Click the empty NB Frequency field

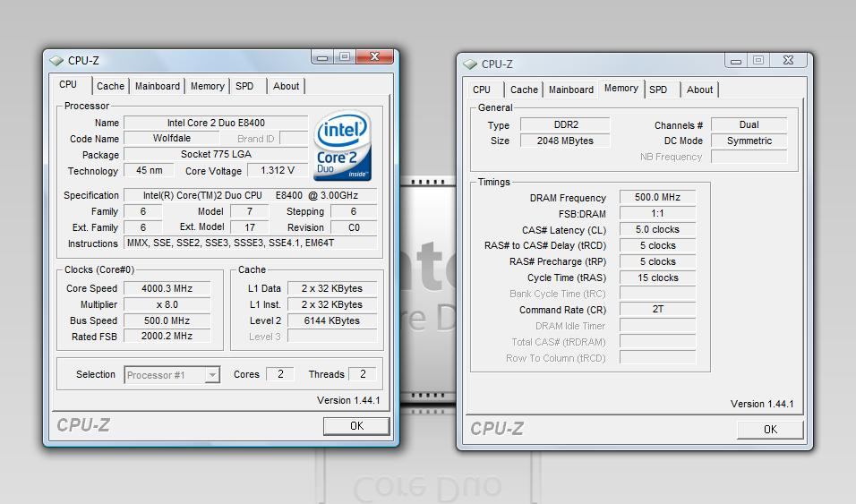coord(749,157)
